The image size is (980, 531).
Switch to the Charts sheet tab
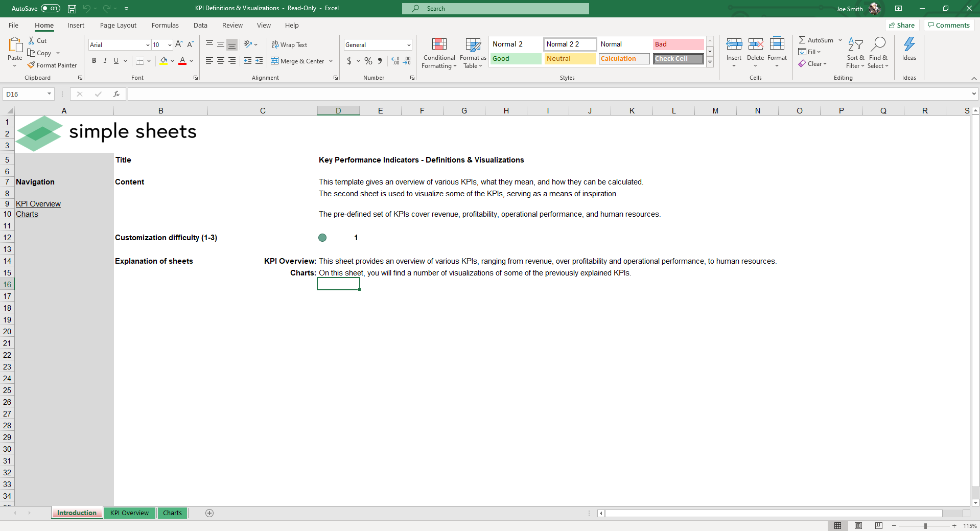click(x=172, y=513)
